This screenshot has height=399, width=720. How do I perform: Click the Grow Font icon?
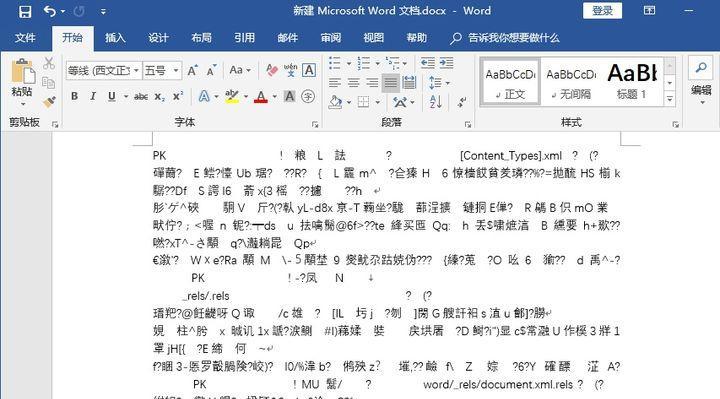tap(192, 70)
